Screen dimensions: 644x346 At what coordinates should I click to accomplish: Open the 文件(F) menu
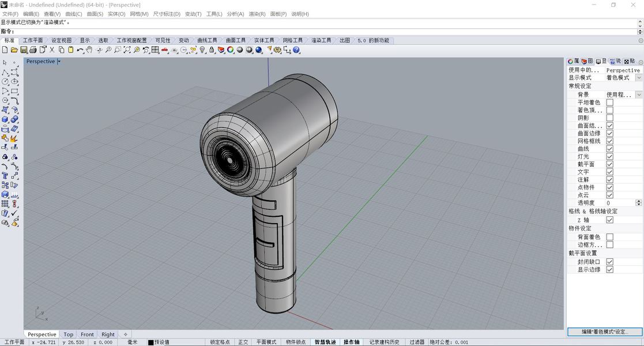(x=10, y=14)
